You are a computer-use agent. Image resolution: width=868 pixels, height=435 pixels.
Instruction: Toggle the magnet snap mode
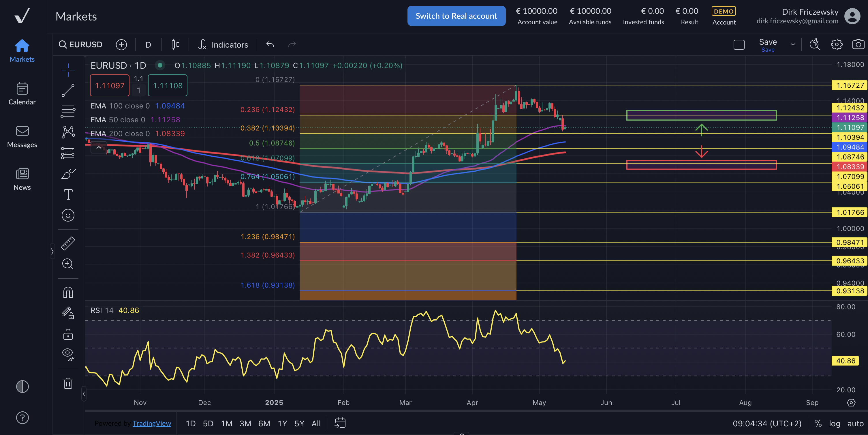click(x=68, y=292)
